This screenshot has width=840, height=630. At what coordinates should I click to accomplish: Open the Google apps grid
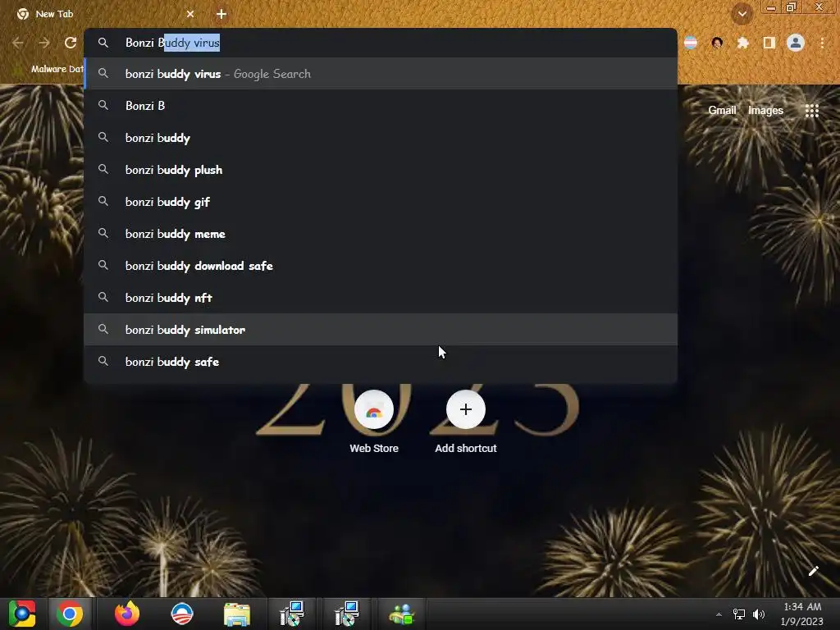(812, 111)
